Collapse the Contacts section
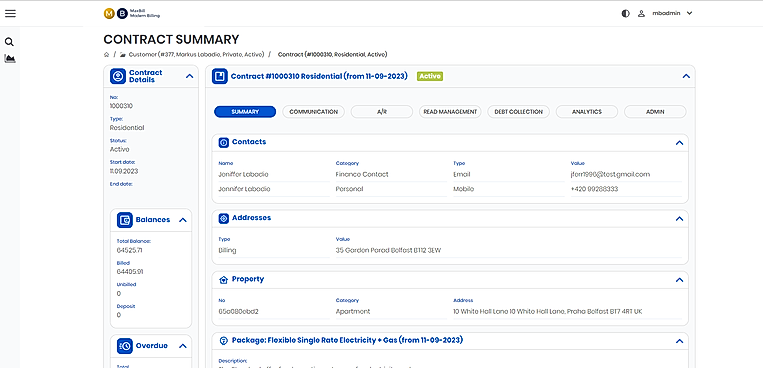The height and width of the screenshot is (368, 763). coord(679,143)
